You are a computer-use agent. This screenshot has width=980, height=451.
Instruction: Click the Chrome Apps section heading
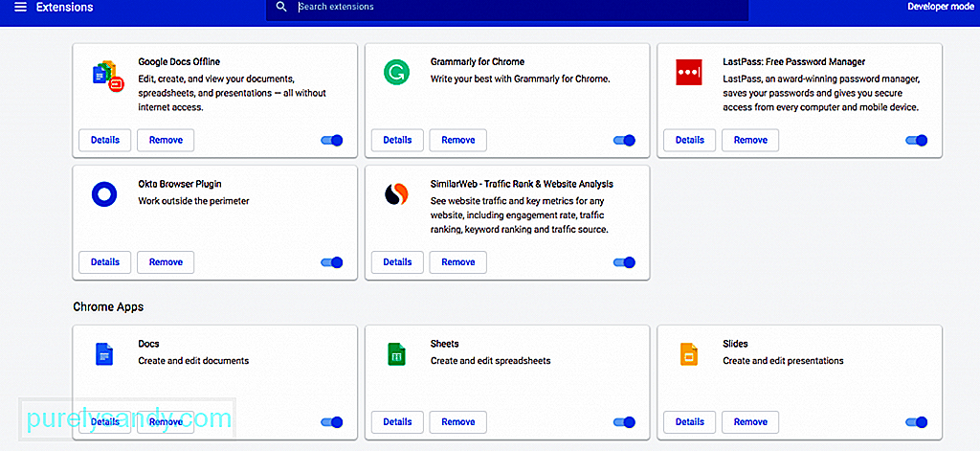coord(108,307)
